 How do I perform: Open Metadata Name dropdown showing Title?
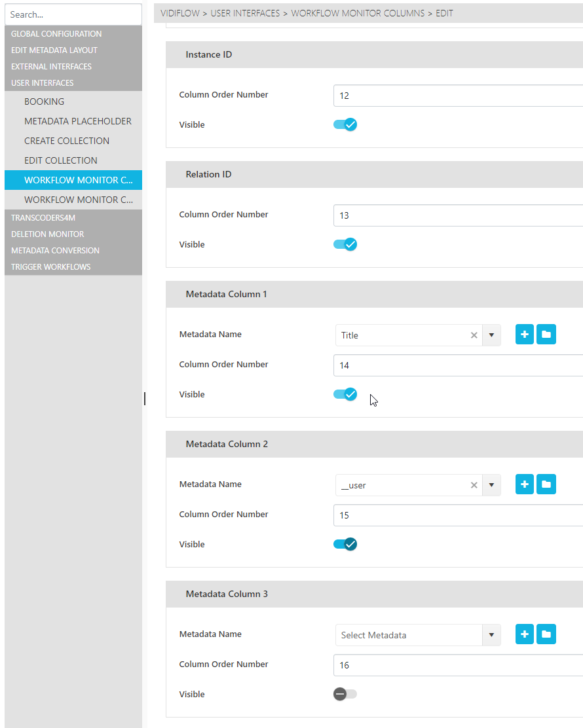click(491, 335)
